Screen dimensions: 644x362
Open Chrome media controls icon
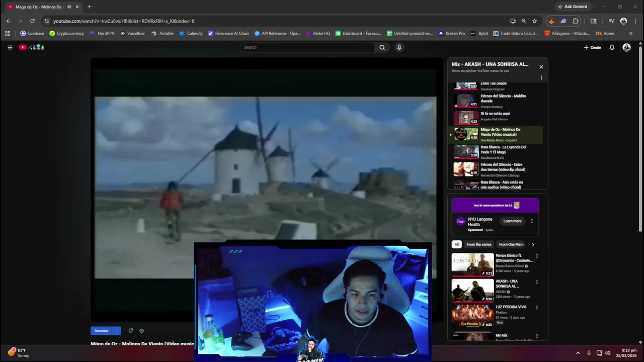[x=611, y=21]
